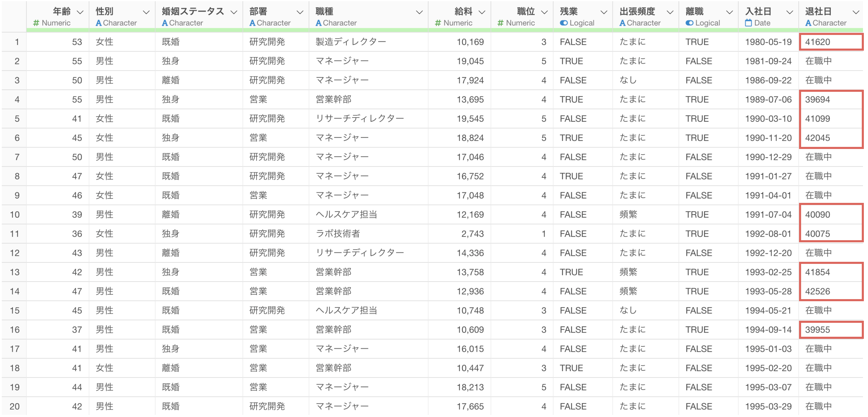
Task: Click the Logical type icon under 残業
Action: pyautogui.click(x=564, y=23)
